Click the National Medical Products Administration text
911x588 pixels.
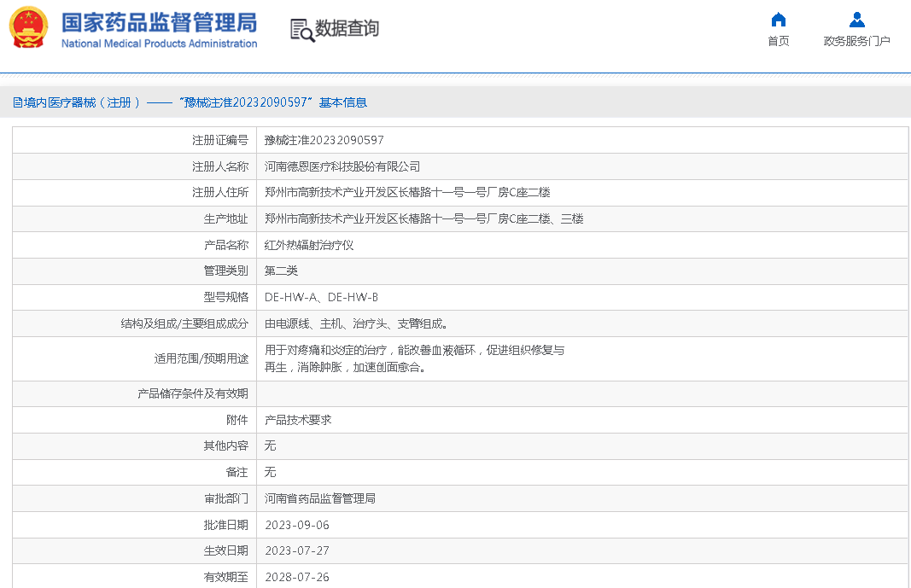(159, 44)
